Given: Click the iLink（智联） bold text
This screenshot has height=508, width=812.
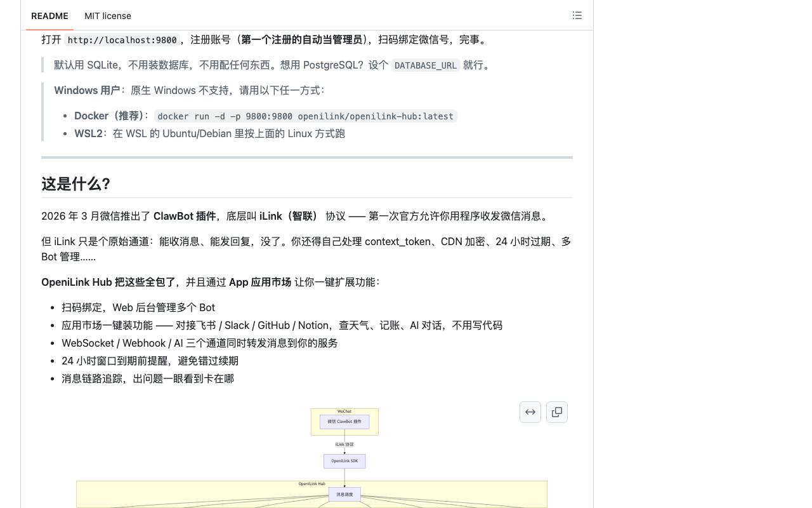Looking at the screenshot, I should [289, 216].
